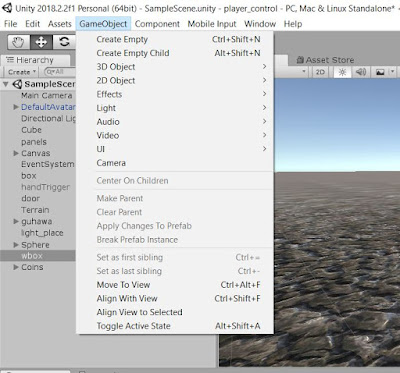The image size is (400, 373).
Task: Select the Terrain object
Action: point(35,210)
